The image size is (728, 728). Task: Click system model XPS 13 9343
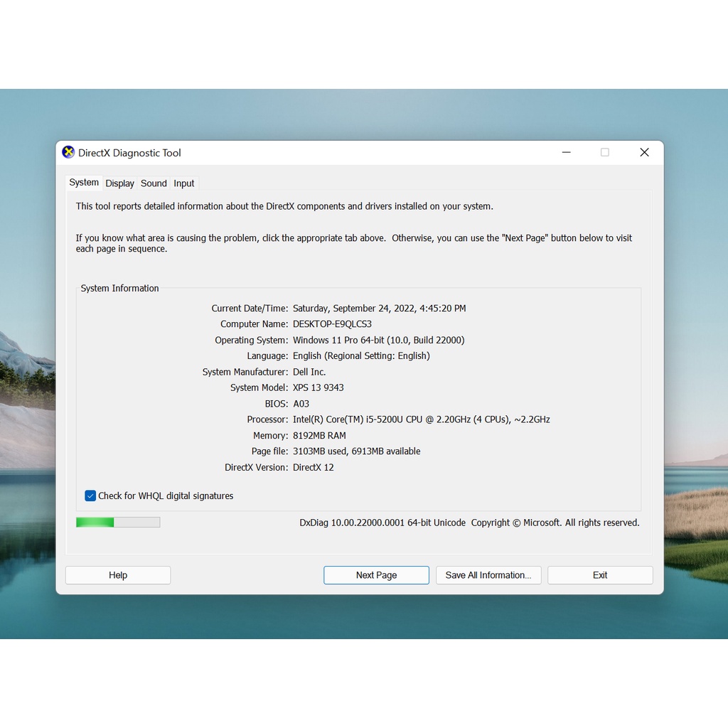point(318,387)
